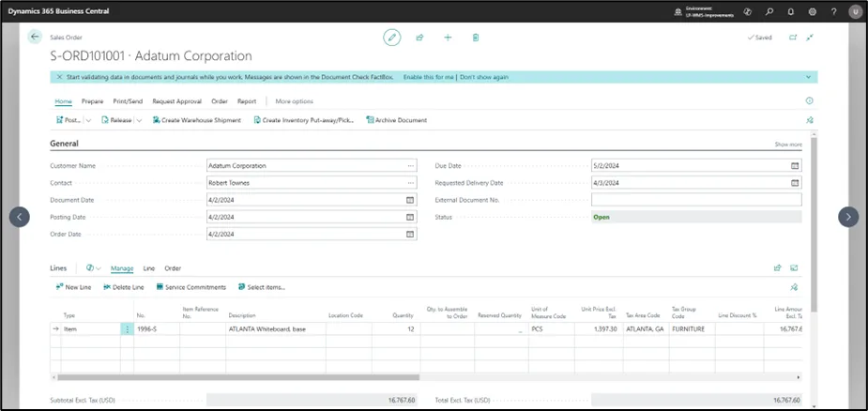Click the ATLANTA Whiteboard, base description cell
Image resolution: width=868 pixels, height=411 pixels.
[x=276, y=329]
